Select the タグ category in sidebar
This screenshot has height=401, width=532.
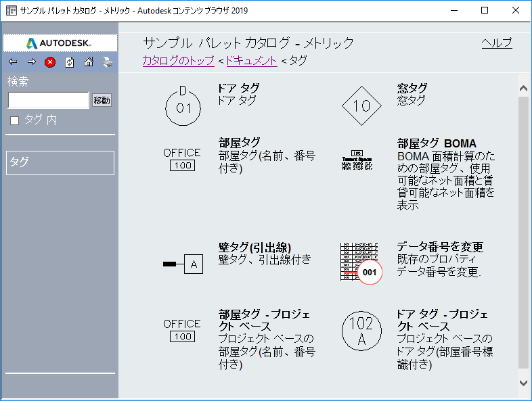tap(60, 163)
